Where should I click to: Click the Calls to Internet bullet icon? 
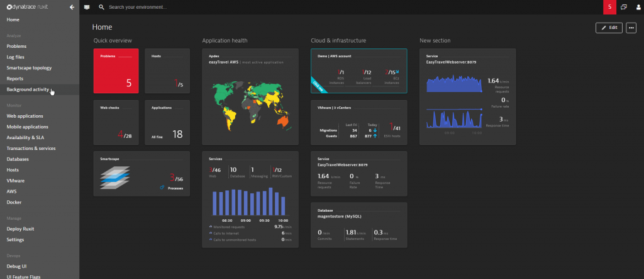[211, 233]
